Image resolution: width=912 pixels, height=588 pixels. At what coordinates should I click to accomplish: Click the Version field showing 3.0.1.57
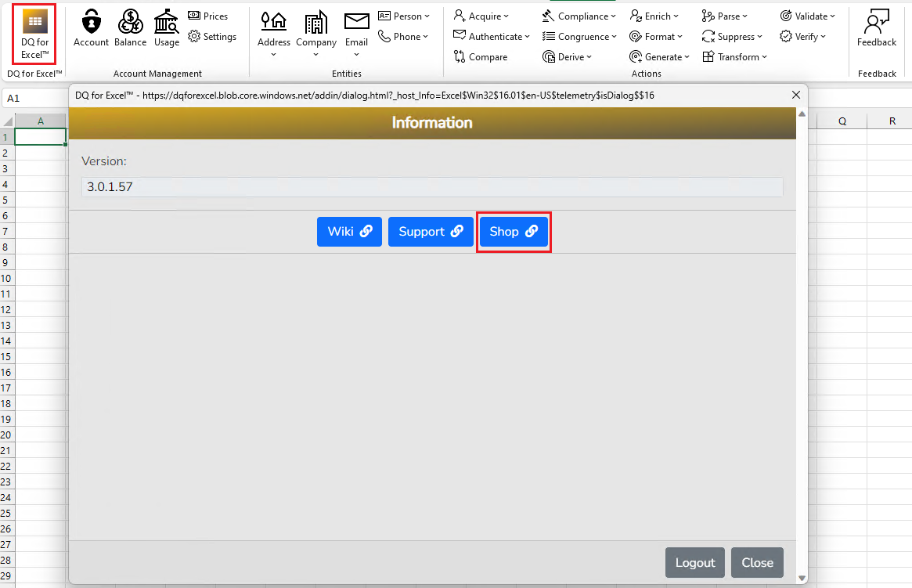click(x=432, y=186)
